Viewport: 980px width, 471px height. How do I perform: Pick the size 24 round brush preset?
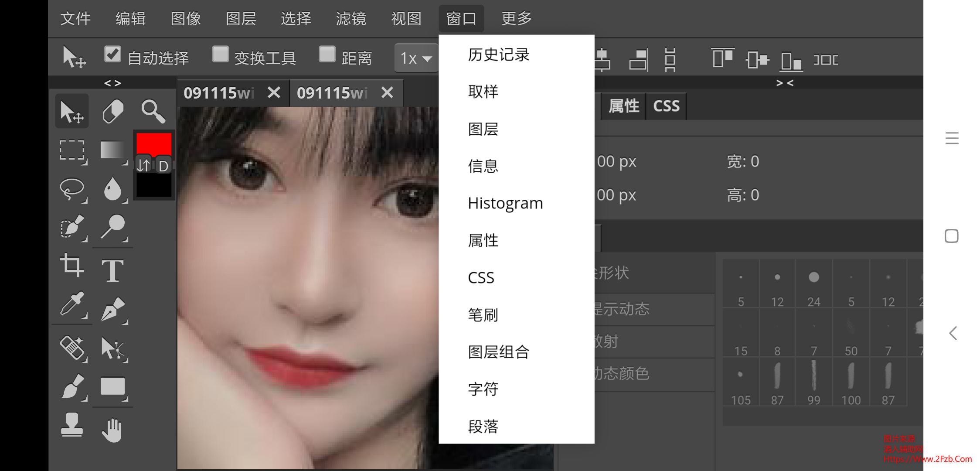(x=814, y=284)
